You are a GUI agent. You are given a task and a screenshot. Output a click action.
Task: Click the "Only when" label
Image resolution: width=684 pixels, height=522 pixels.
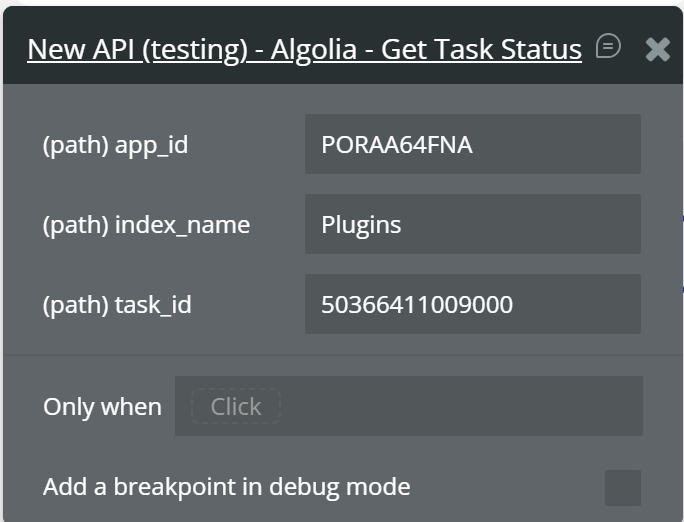tap(102, 407)
